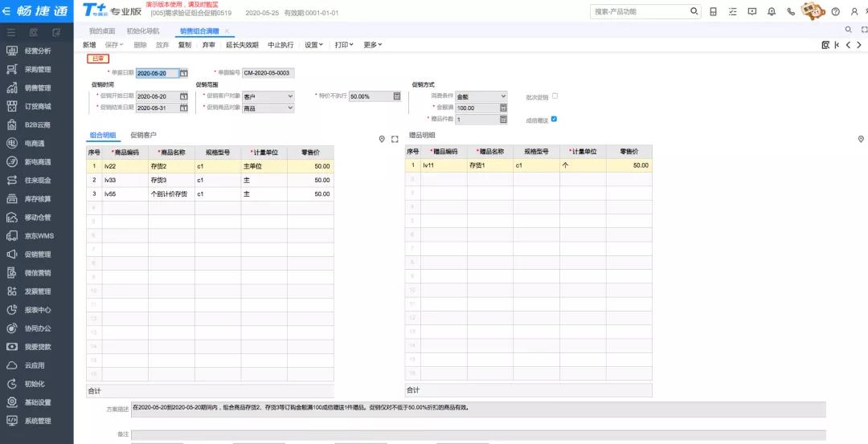Switch to the 促销客户 tab
Screen dimensions: 868x444
pos(144,135)
